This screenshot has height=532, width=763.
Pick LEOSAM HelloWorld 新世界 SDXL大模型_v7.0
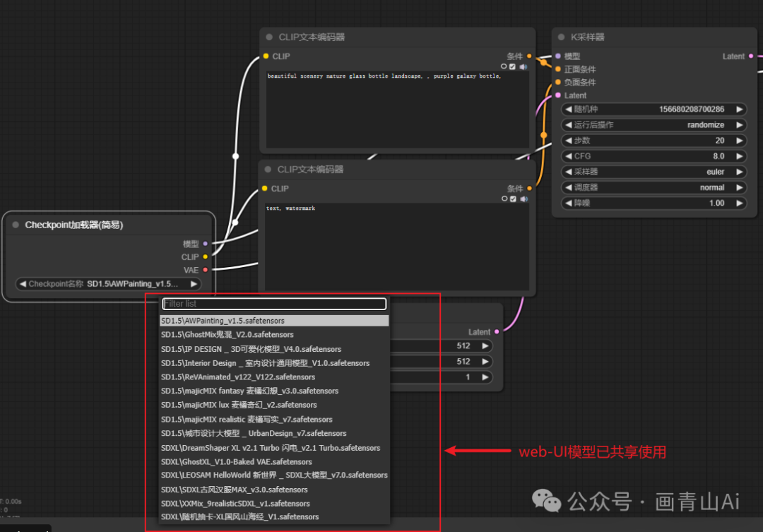274,475
